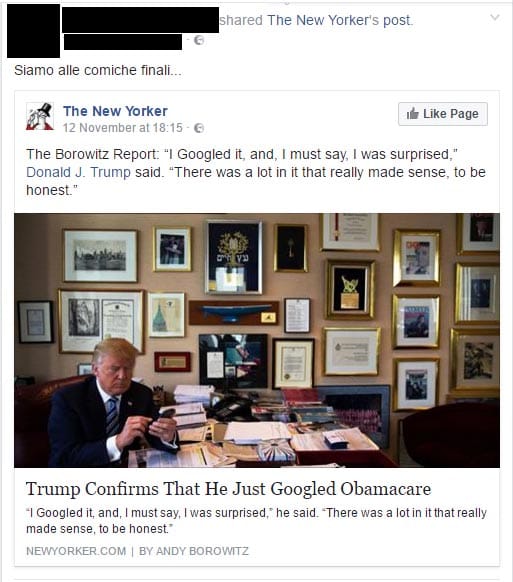Click the globe icon beside 12 November timestamp
This screenshot has width=513, height=582.
coord(199,128)
